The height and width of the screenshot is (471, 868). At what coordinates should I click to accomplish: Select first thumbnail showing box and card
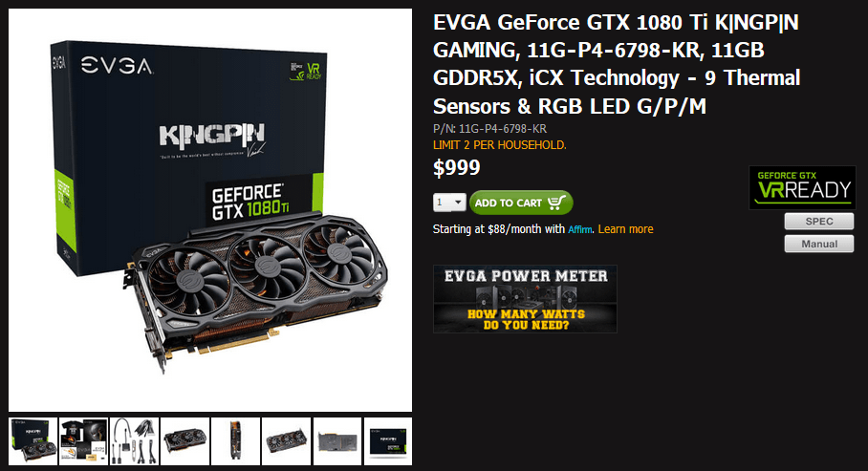click(33, 441)
